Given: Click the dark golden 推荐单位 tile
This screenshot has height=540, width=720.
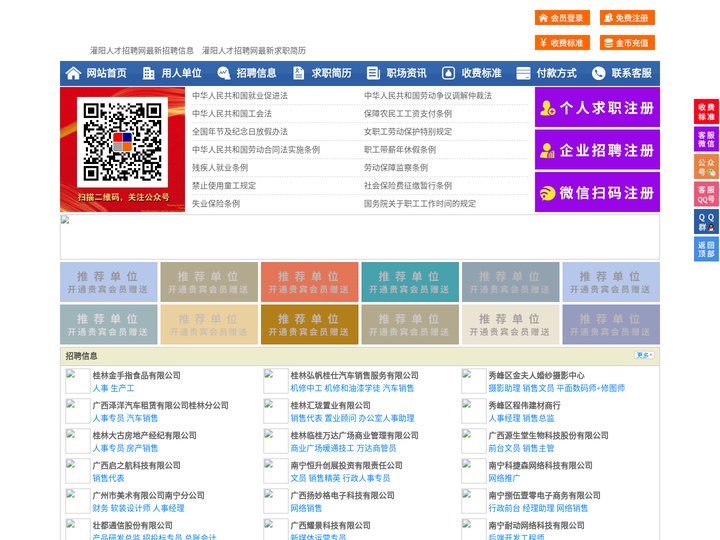Looking at the screenshot, I should click(x=309, y=325).
